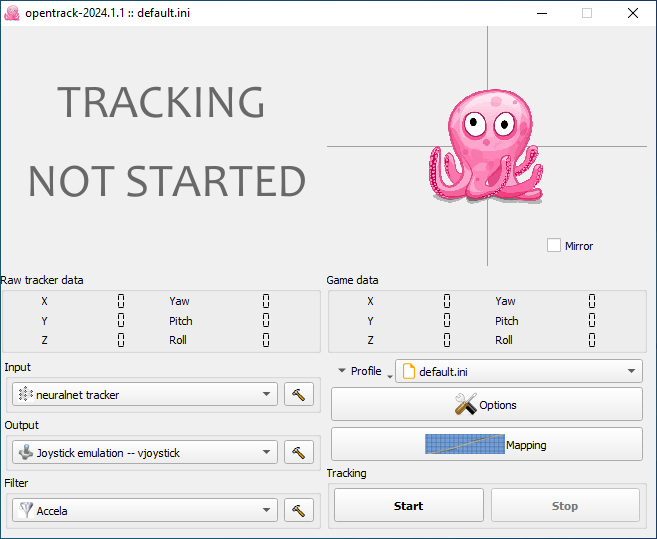Image resolution: width=657 pixels, height=539 pixels.
Task: Open neuralnet tracker settings hammer icon
Action: 299,394
